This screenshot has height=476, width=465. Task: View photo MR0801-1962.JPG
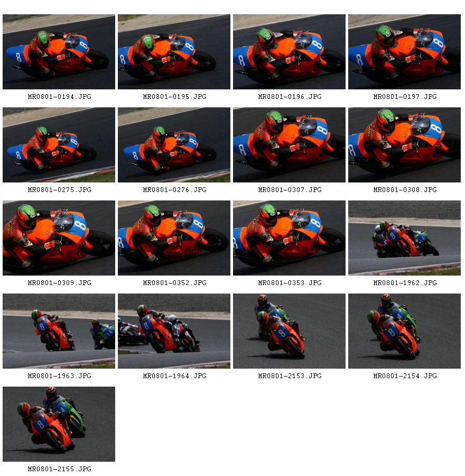404,238
